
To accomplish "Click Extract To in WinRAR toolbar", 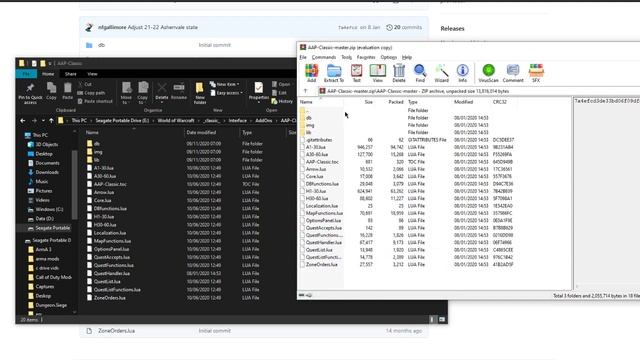I will point(334,73).
